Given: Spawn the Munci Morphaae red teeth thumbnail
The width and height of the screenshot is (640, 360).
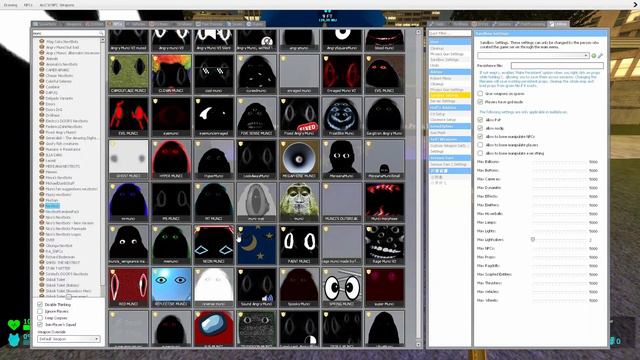Looking at the screenshot, I should (384, 202).
